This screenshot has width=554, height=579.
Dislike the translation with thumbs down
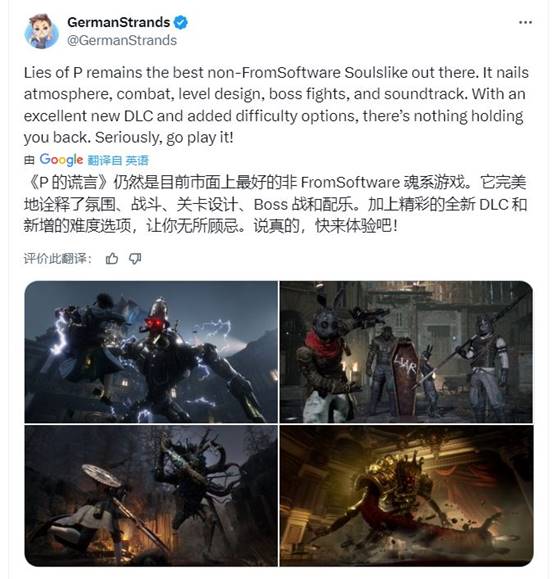(135, 258)
